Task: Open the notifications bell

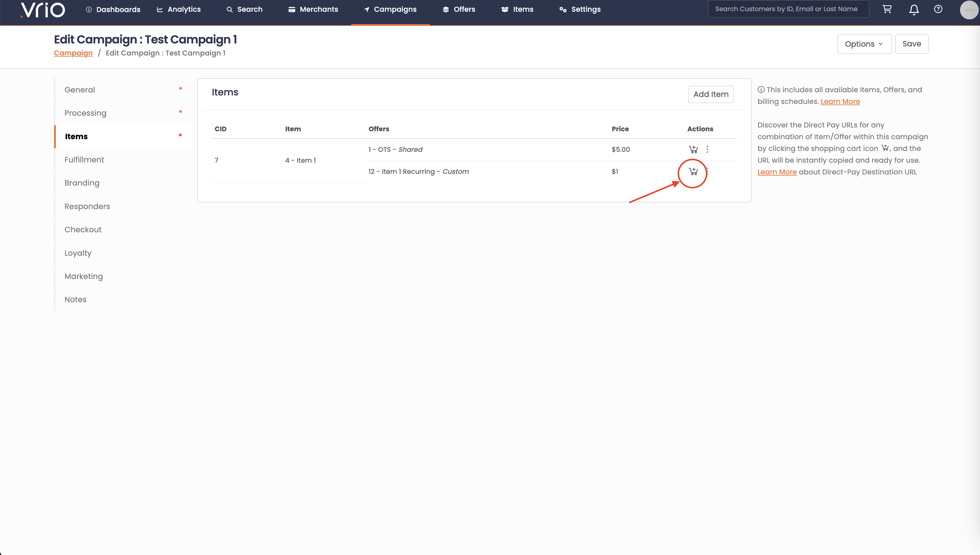Action: pyautogui.click(x=914, y=9)
